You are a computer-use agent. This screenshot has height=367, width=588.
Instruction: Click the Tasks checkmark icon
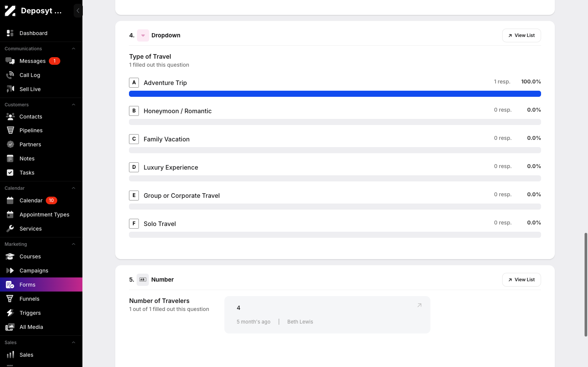click(10, 173)
